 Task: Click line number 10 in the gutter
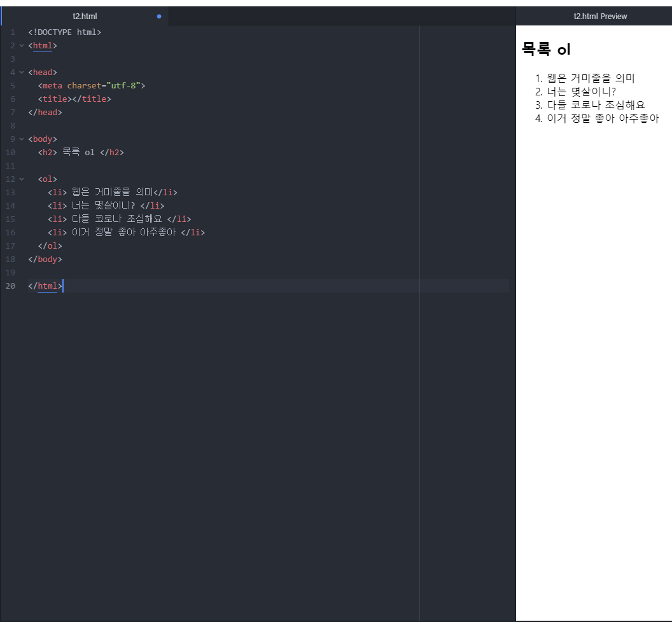click(x=10, y=153)
